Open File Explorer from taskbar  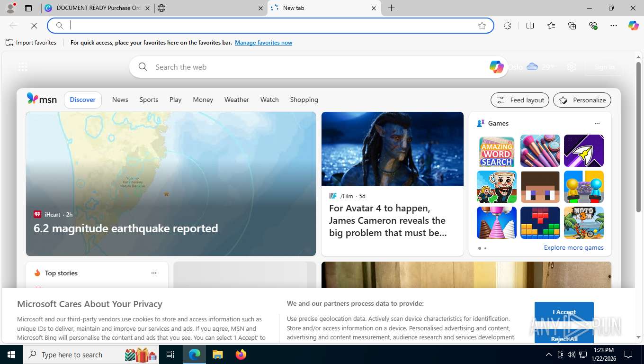pyautogui.click(x=218, y=355)
